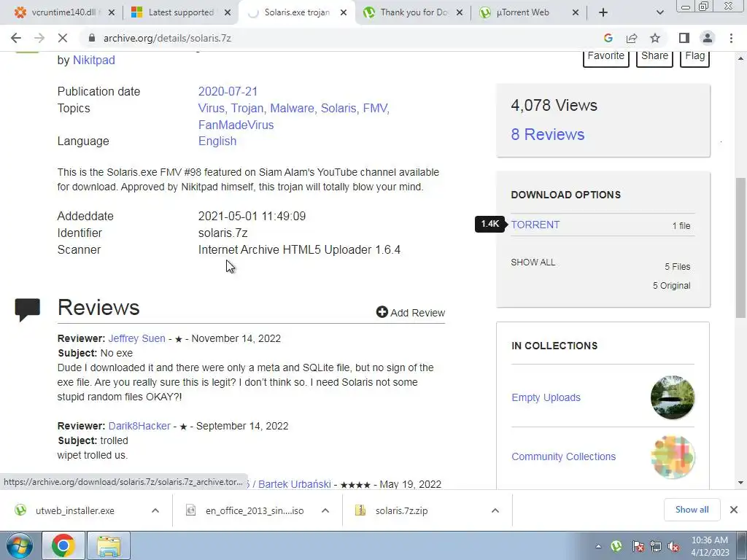Open reviewer Jeffrey Suen's profile
Image resolution: width=747 pixels, height=560 pixels.
[x=136, y=338]
